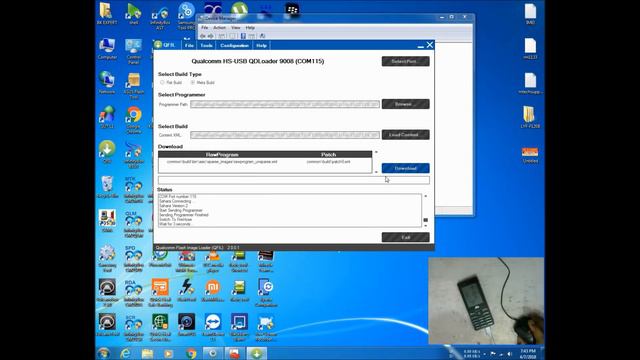Click Back arrow in Device Manager toolbar
Image resolution: width=640 pixels, height=360 pixels.
click(x=203, y=36)
